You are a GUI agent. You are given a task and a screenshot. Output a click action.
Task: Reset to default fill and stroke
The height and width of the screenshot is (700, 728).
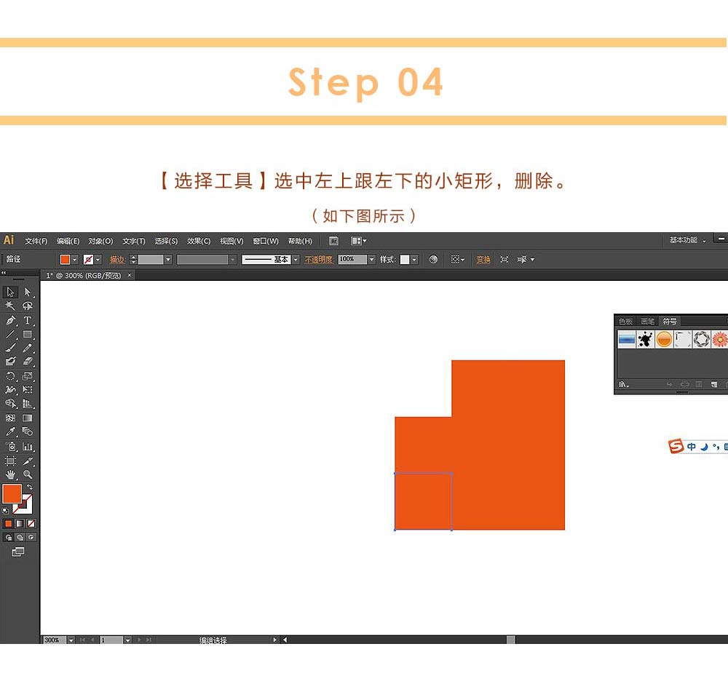coord(5,511)
